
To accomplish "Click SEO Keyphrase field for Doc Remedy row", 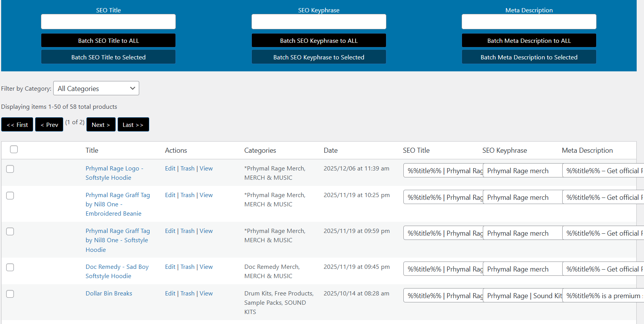I will click(x=523, y=269).
